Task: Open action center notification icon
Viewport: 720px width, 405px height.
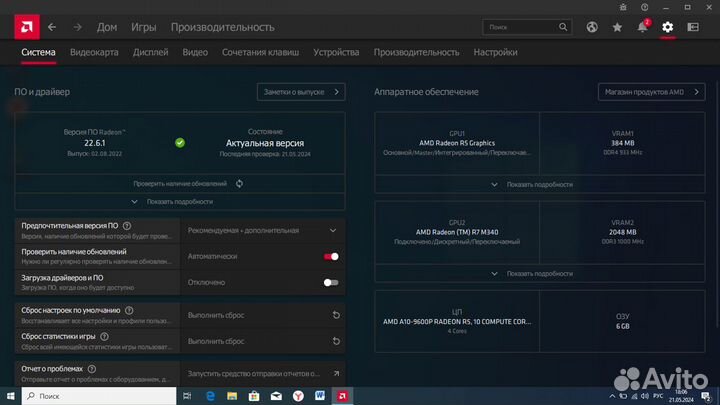Action: click(706, 396)
